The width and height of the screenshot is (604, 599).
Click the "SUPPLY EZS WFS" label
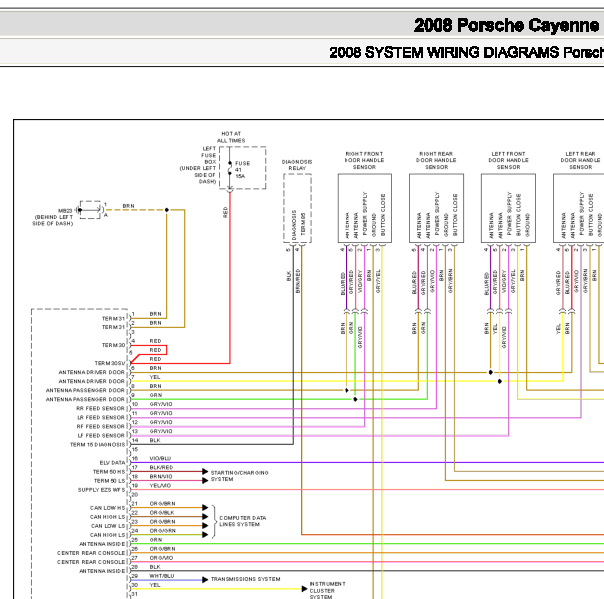pyautogui.click(x=101, y=490)
